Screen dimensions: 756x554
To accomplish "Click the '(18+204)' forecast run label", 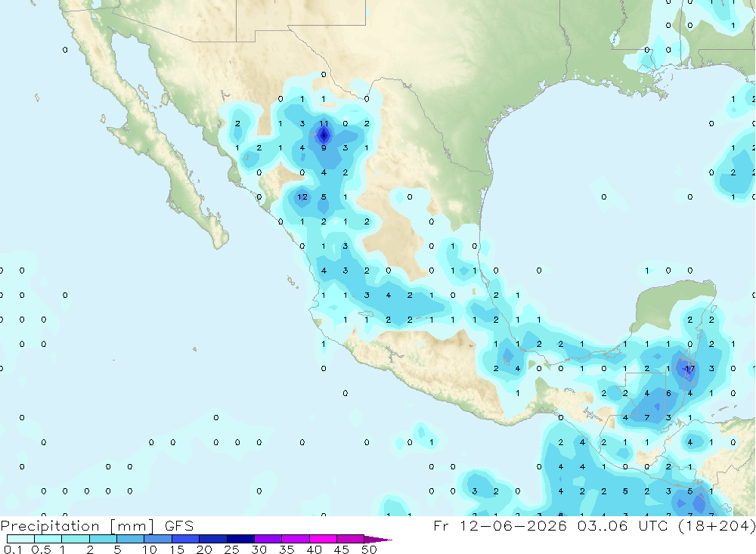I will tap(717, 526).
